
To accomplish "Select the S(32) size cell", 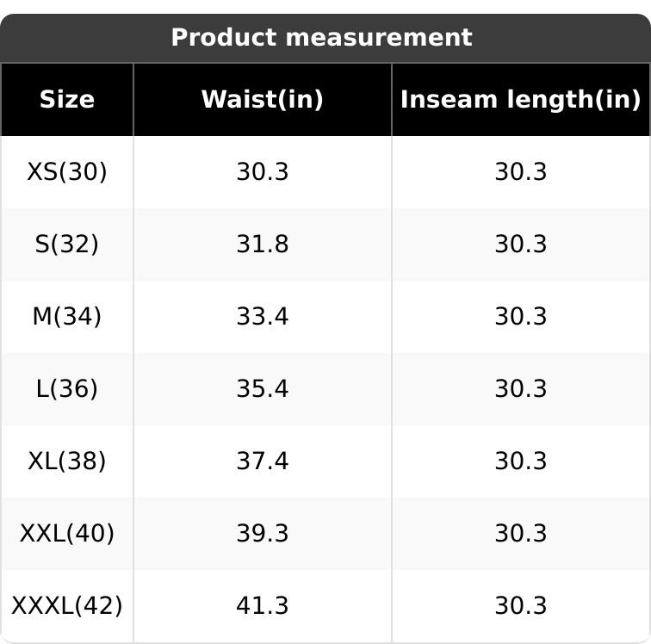I will click(67, 245).
